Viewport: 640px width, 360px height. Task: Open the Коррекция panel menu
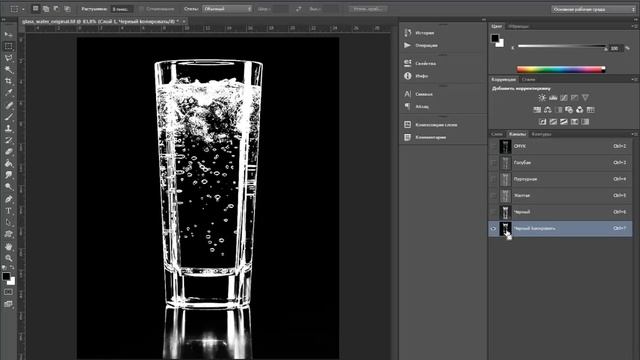pyautogui.click(x=634, y=79)
